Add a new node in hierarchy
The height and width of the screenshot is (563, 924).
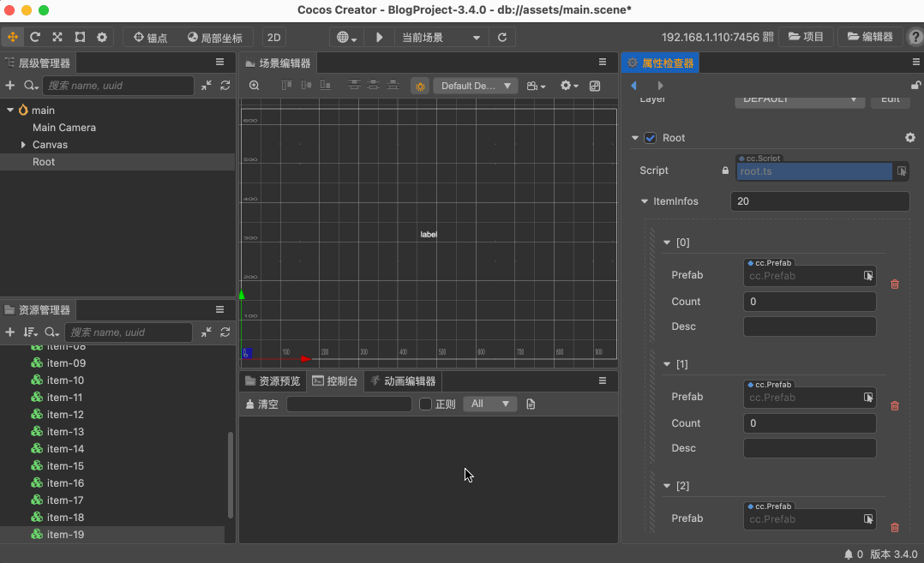tap(10, 86)
